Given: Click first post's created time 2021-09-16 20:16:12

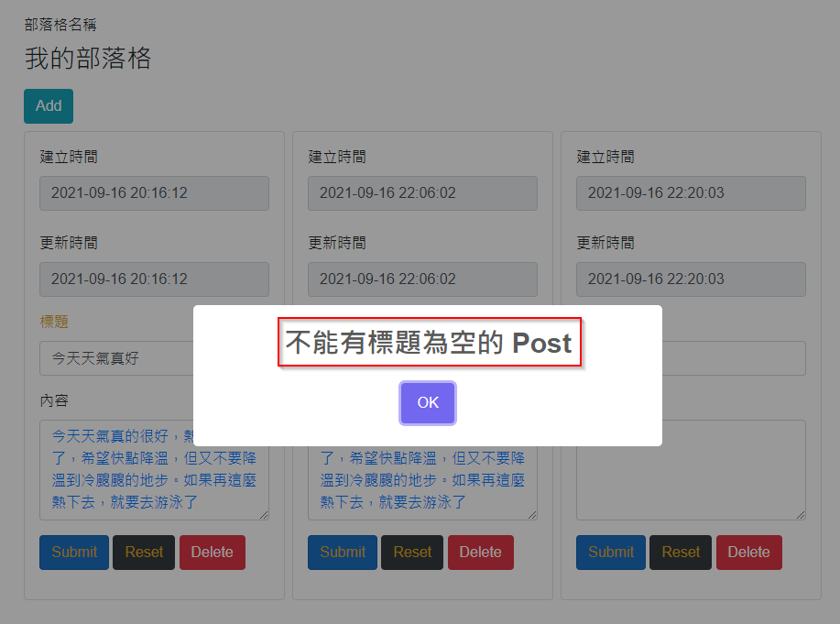Looking at the screenshot, I should [154, 193].
